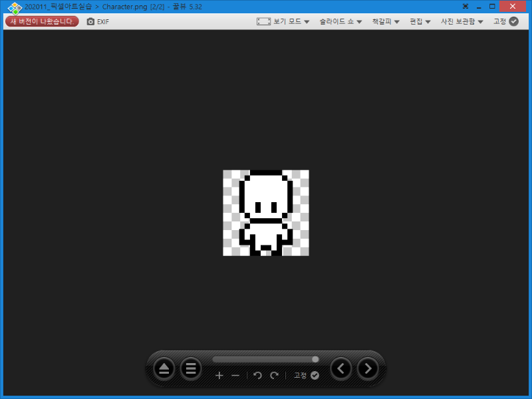Toggle 고정 checkmark in bottom control bar
The image size is (532, 399).
click(315, 375)
